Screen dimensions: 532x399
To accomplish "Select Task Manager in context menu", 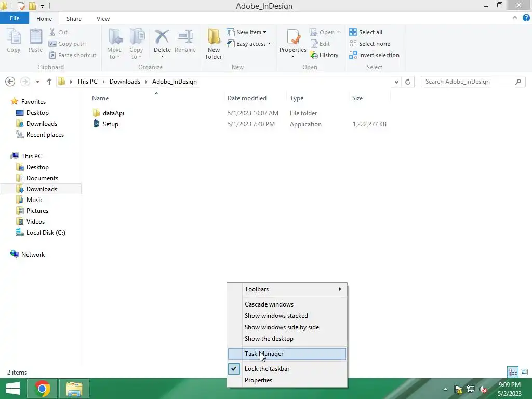I will [x=287, y=354].
